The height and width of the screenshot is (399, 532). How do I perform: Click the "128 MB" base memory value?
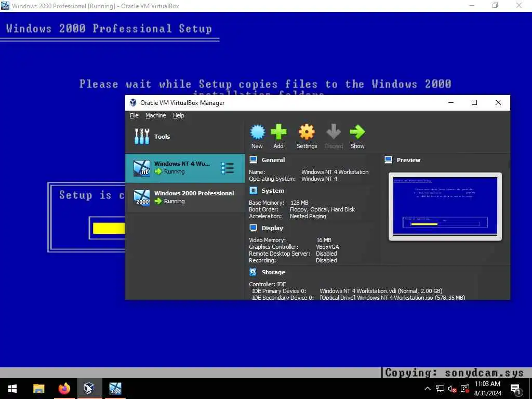click(299, 203)
